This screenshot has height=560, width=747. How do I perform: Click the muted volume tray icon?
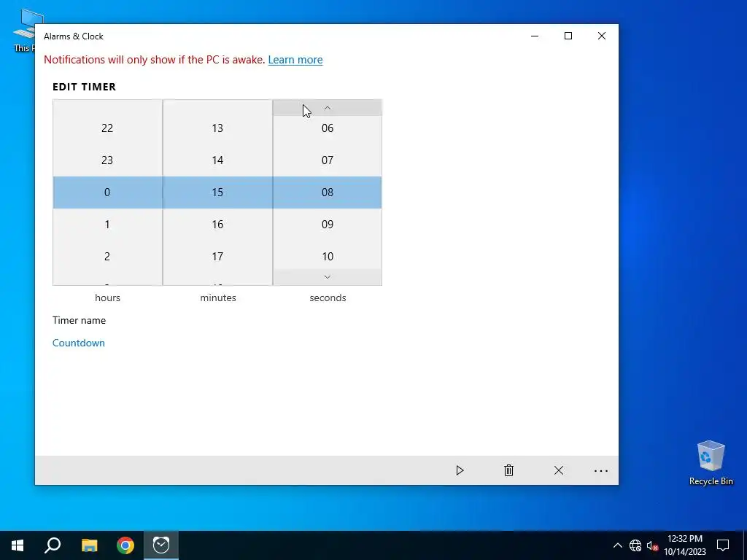pos(652,545)
